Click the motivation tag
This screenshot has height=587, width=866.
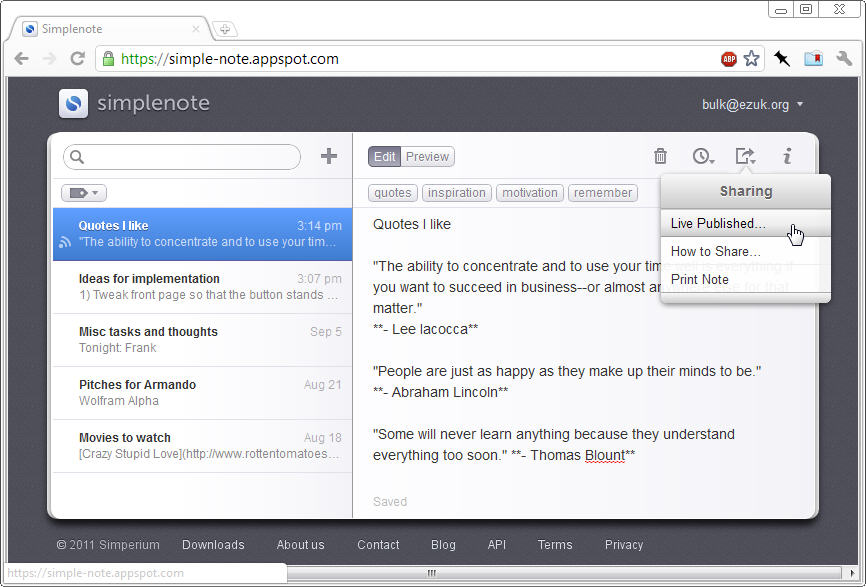(530, 193)
